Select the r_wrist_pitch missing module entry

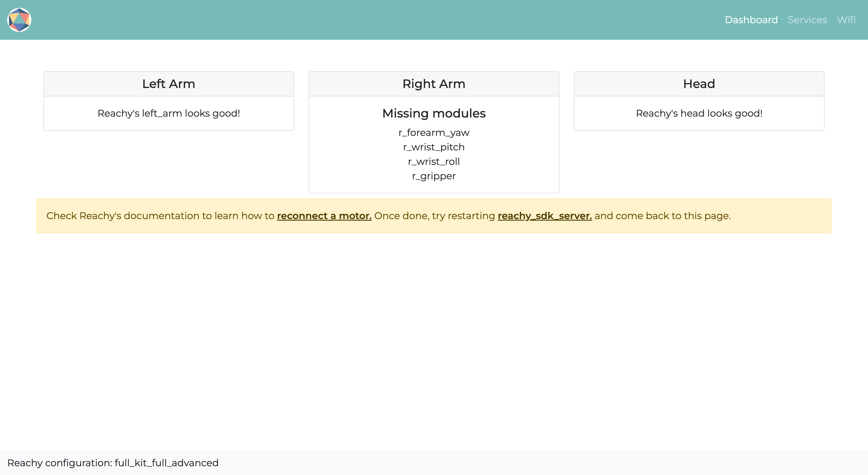pyautogui.click(x=434, y=147)
